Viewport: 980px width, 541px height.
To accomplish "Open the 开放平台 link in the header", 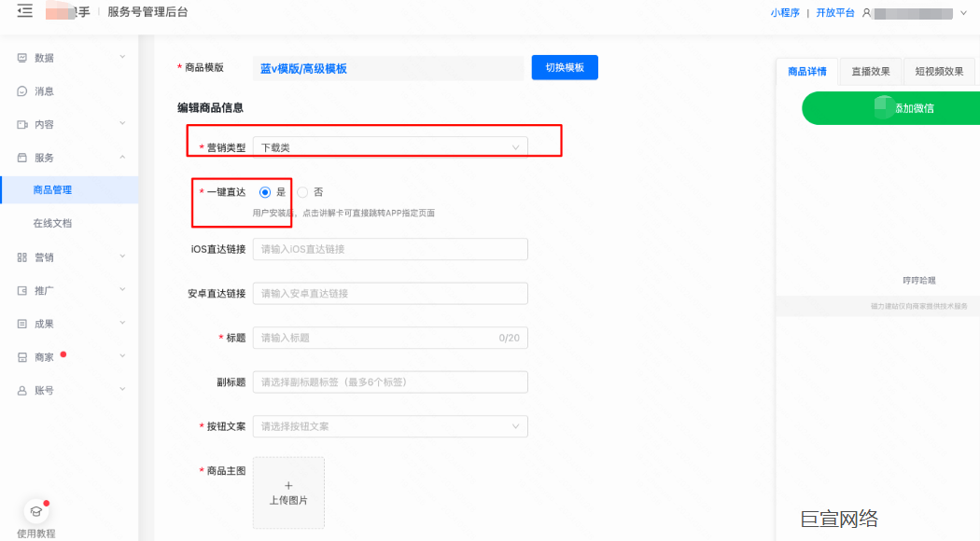I will 835,12.
